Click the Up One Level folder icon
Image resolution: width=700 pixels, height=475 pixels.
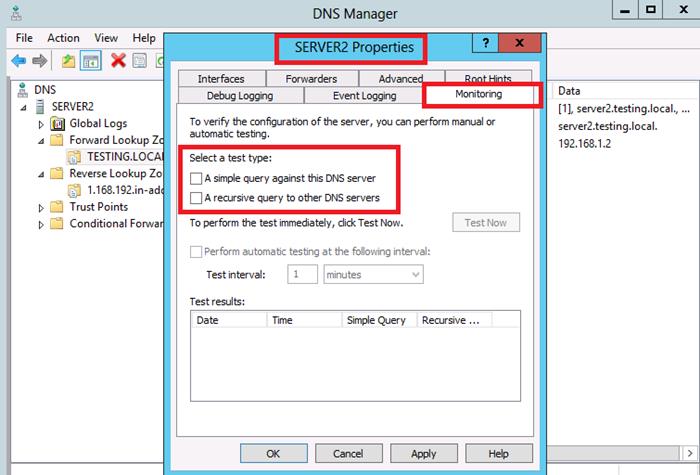68,61
